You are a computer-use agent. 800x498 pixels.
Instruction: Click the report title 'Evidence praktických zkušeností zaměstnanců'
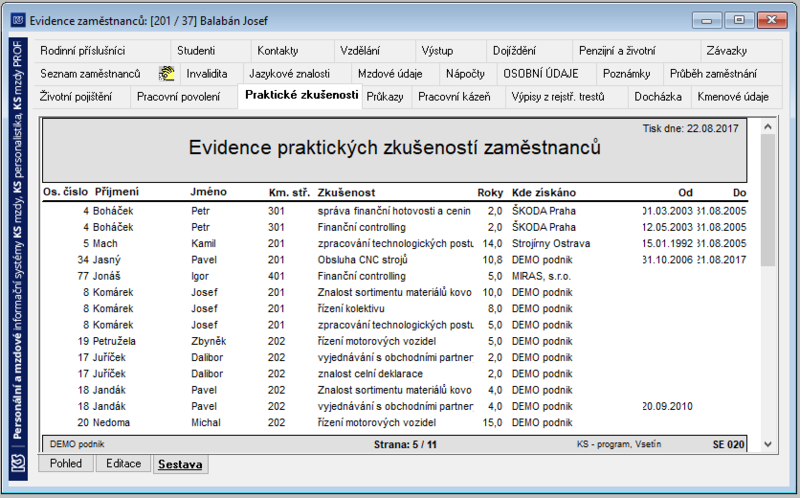(x=394, y=147)
